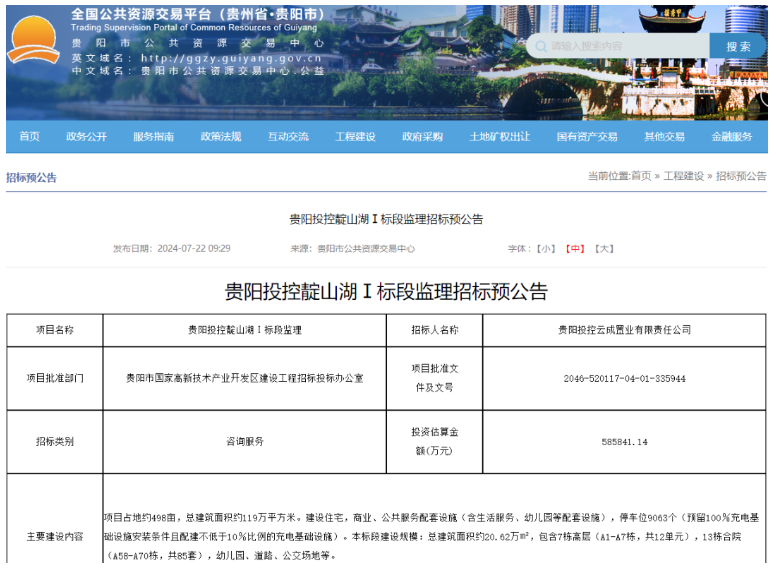Go to 工程建设 in the breadcrumb
Screen dimensions: 776x572
pyautogui.click(x=683, y=176)
